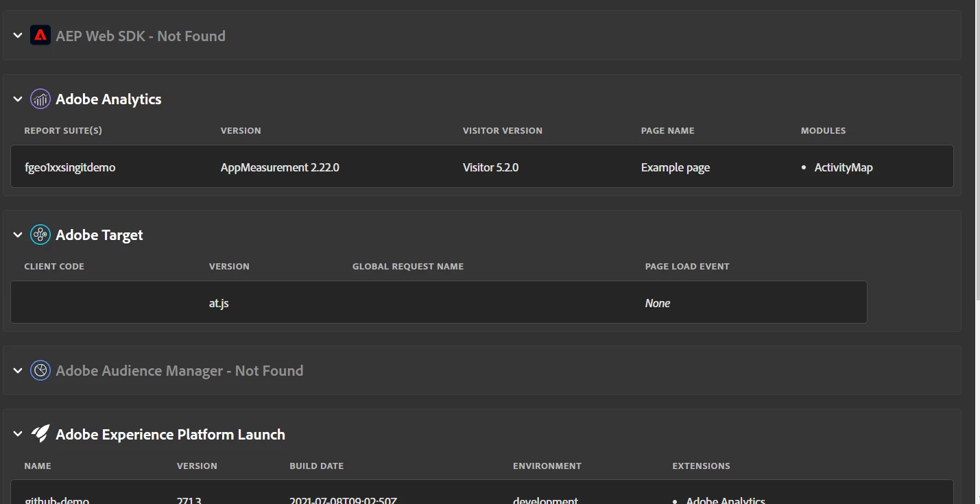Click 'NAME' column header in Launch
Viewport: 980px width, 504px height.
tap(38, 466)
